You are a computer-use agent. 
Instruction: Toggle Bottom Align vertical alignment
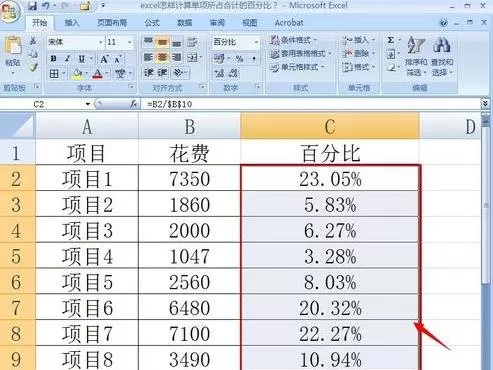tap(177, 42)
